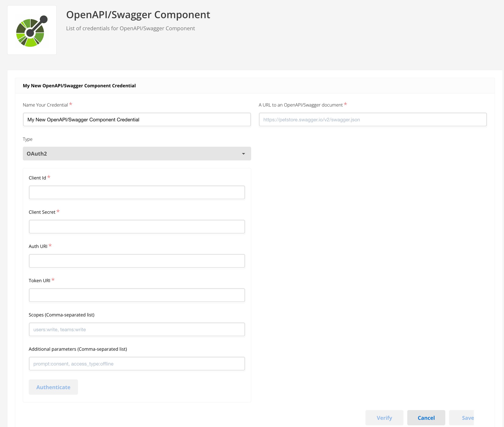
Task: Click the OpenAPI/Swagger Component page title
Action: click(138, 15)
